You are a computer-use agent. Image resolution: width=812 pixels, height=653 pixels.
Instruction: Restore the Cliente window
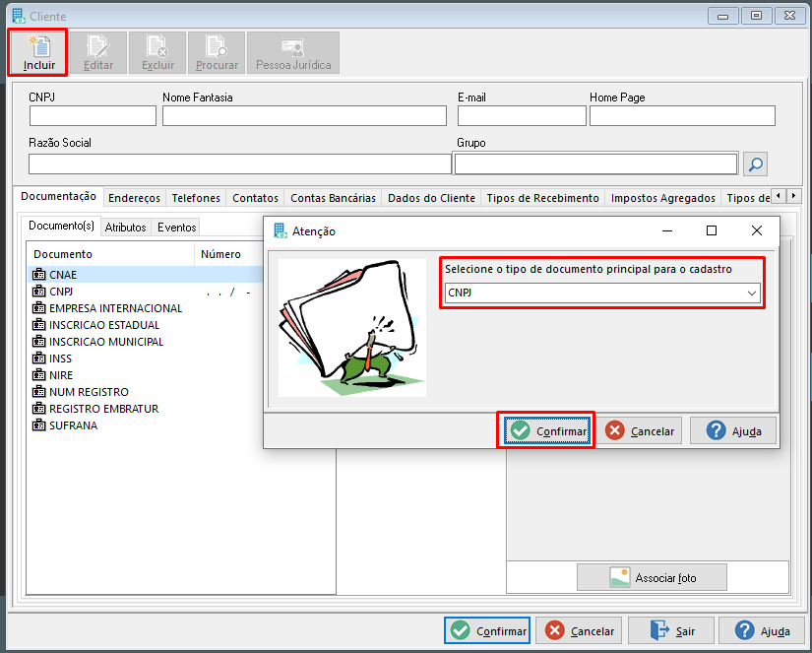pos(756,16)
